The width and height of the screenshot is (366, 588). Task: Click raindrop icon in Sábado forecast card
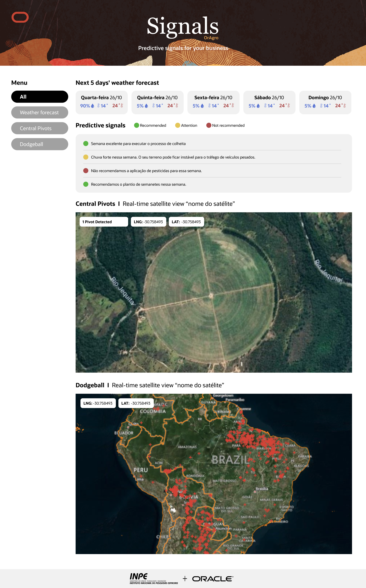coord(258,106)
